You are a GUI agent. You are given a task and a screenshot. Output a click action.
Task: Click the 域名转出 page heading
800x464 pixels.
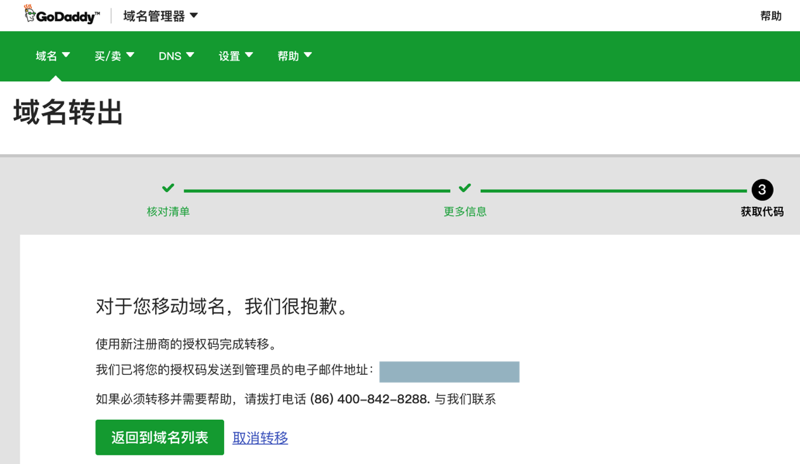(x=68, y=112)
